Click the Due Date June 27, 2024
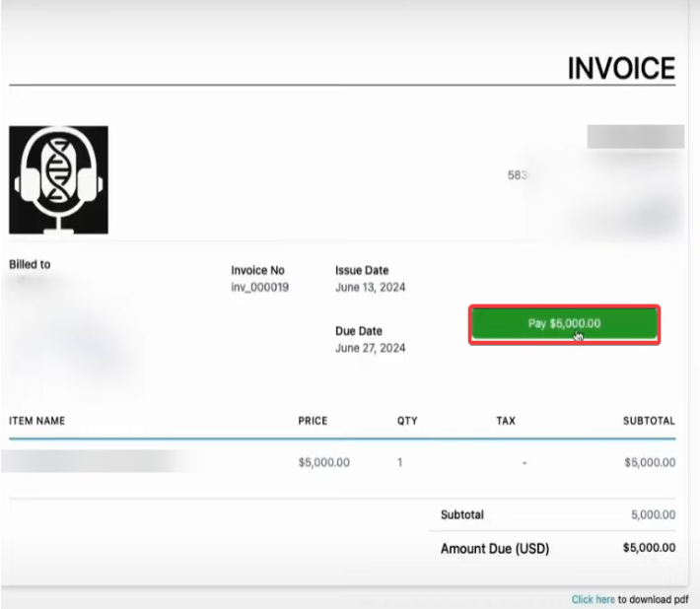 [370, 348]
